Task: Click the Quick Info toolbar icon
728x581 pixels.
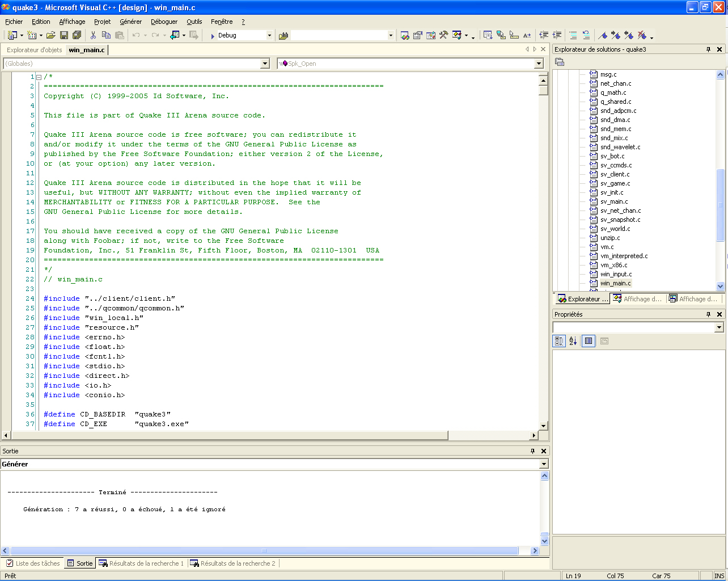Action: click(514, 35)
